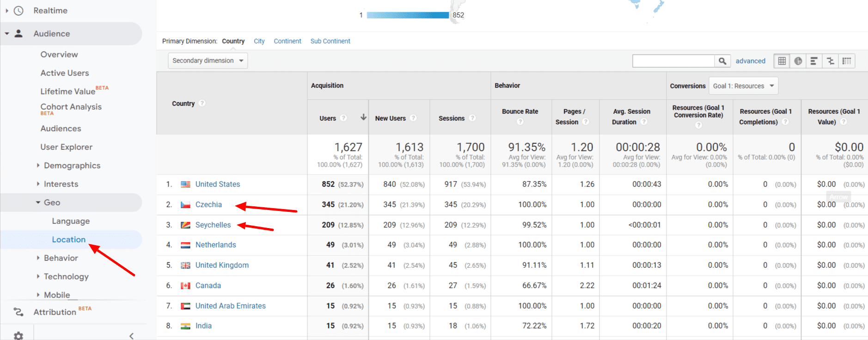Click the Bounce Rate column header
Image resolution: width=868 pixels, height=340 pixels.
click(520, 111)
